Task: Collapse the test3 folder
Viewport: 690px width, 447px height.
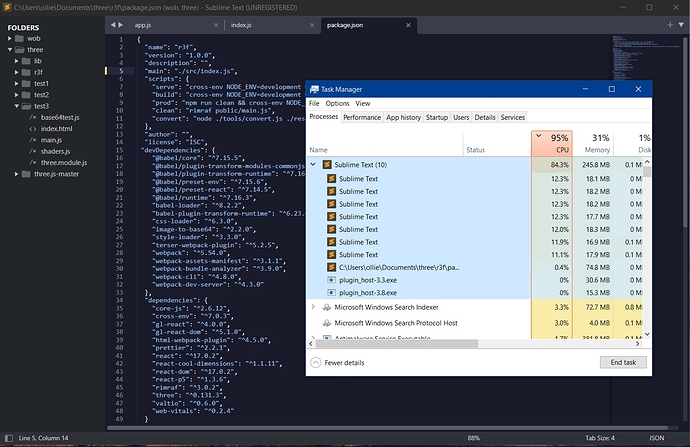Action: (16, 106)
